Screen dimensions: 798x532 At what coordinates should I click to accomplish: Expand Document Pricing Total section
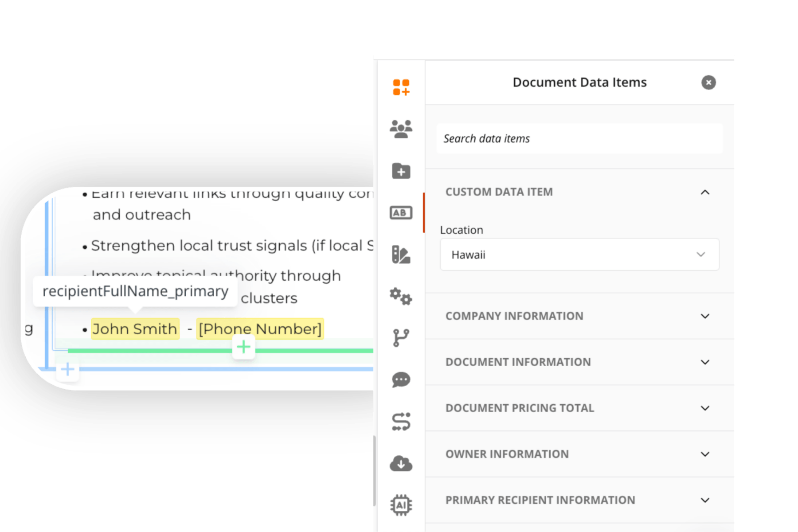pyautogui.click(x=579, y=408)
